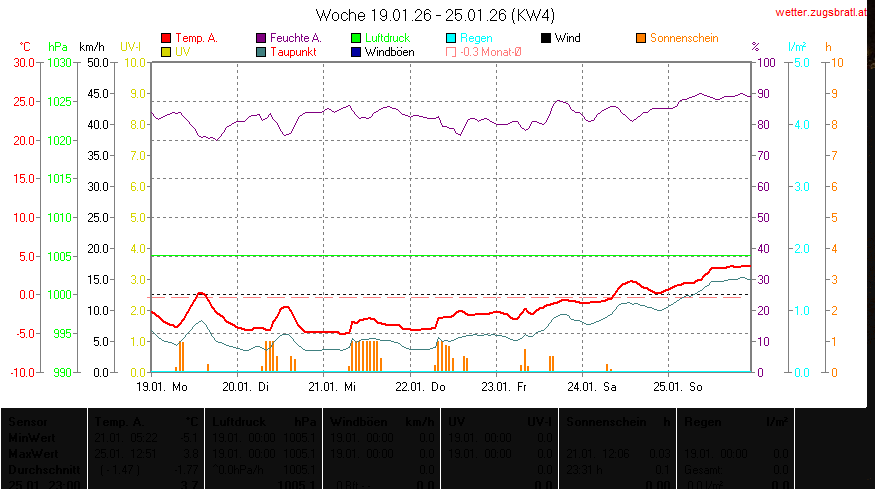
Task: Click the dark blue Windböen legend icon
Action: tap(356, 51)
